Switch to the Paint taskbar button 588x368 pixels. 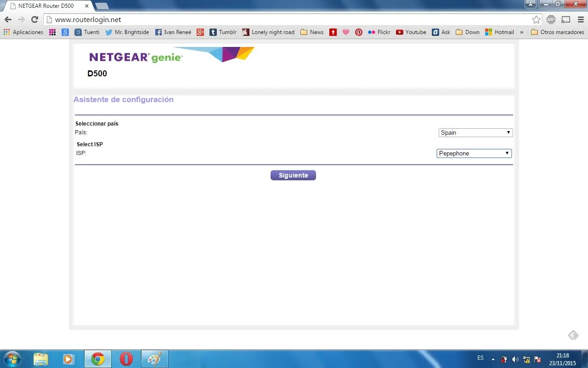pos(154,359)
